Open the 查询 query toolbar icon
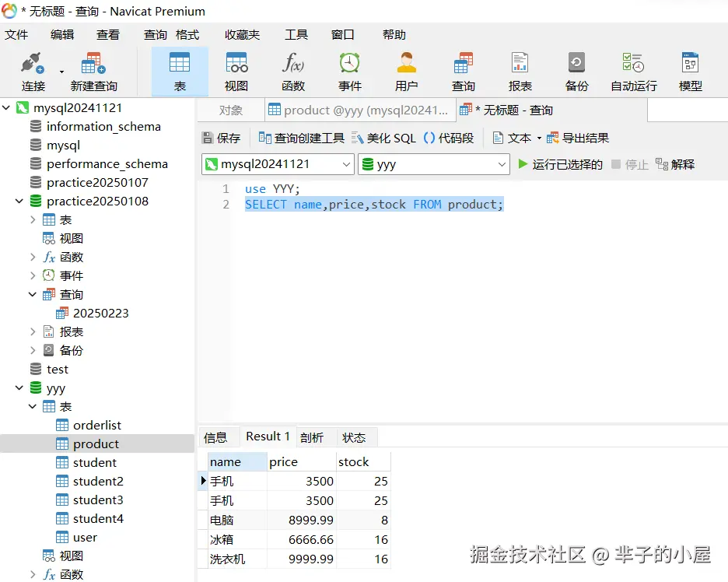728x582 pixels. point(464,72)
